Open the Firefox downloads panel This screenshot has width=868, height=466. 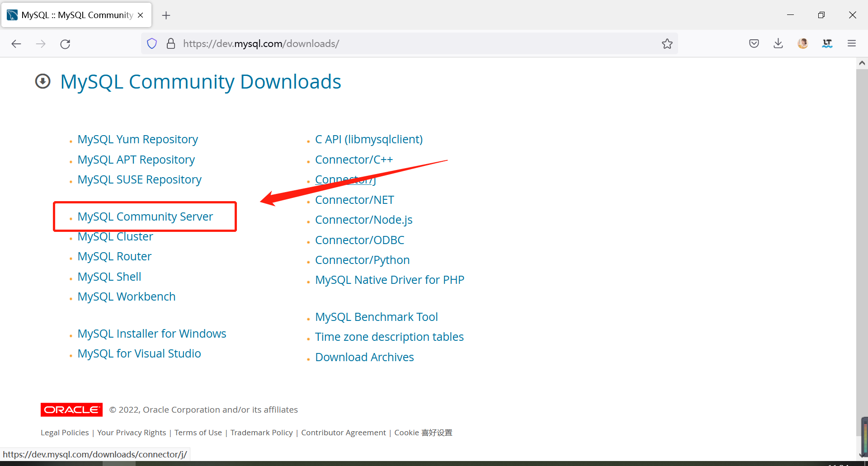point(778,43)
